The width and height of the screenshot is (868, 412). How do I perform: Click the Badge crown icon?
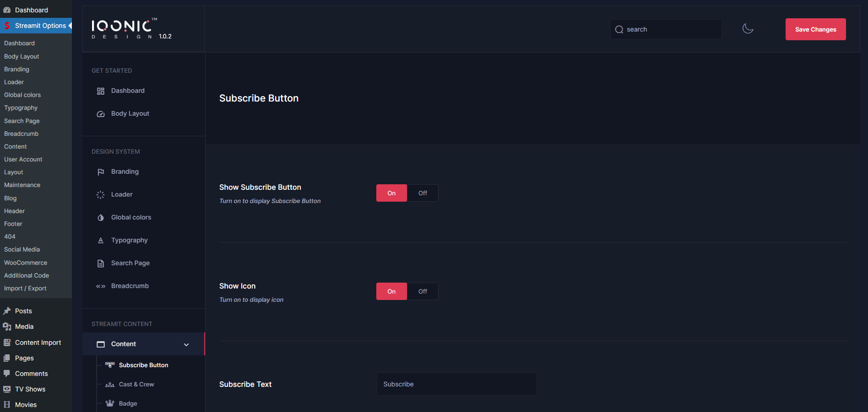(x=110, y=403)
